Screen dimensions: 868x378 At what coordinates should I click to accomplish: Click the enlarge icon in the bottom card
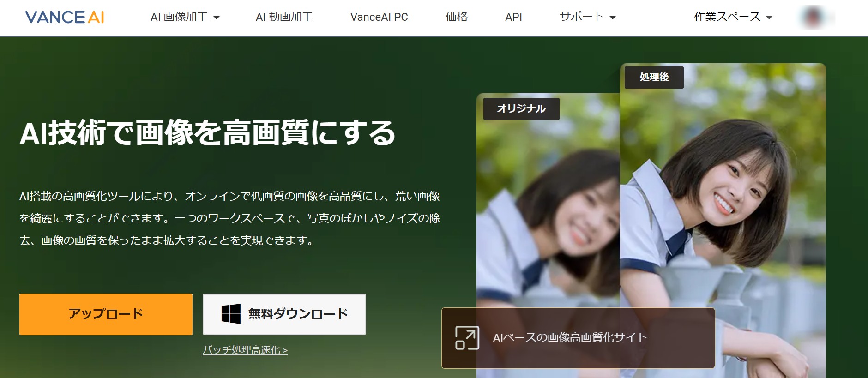coord(467,338)
